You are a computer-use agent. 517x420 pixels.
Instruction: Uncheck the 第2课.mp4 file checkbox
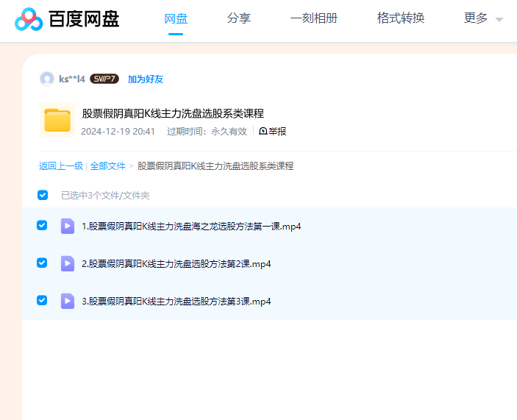[42, 263]
